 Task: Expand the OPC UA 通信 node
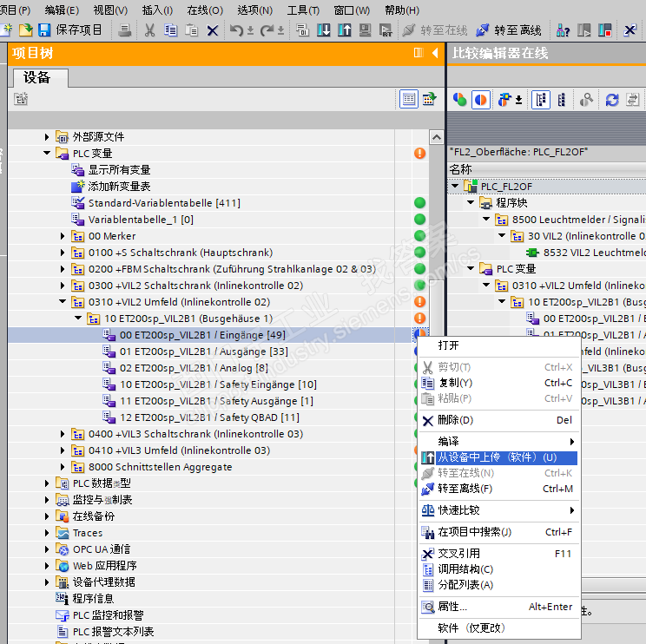47,549
